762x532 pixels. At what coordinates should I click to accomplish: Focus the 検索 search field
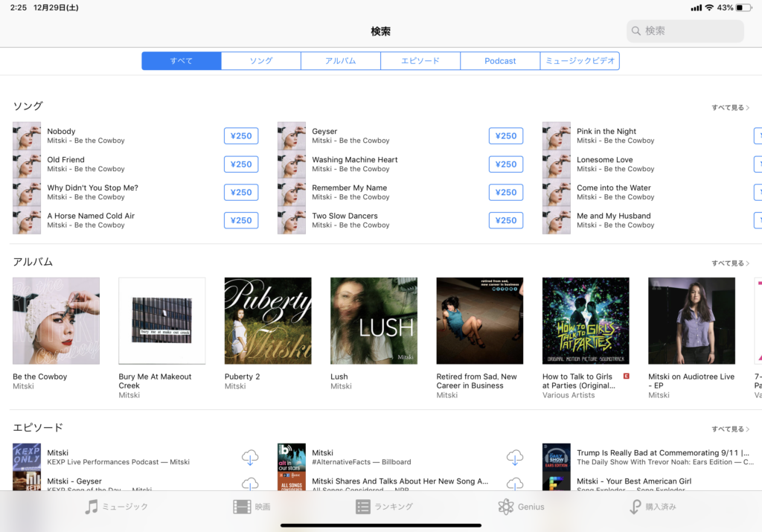[685, 31]
